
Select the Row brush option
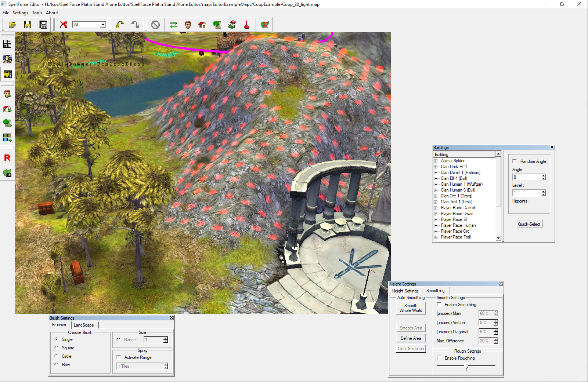(56, 365)
